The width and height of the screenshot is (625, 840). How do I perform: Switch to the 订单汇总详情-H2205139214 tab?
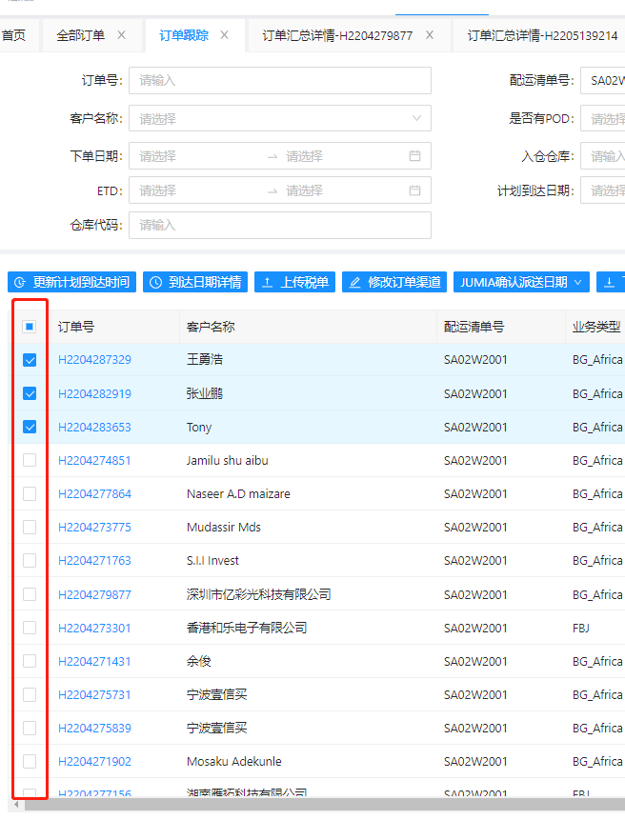542,35
